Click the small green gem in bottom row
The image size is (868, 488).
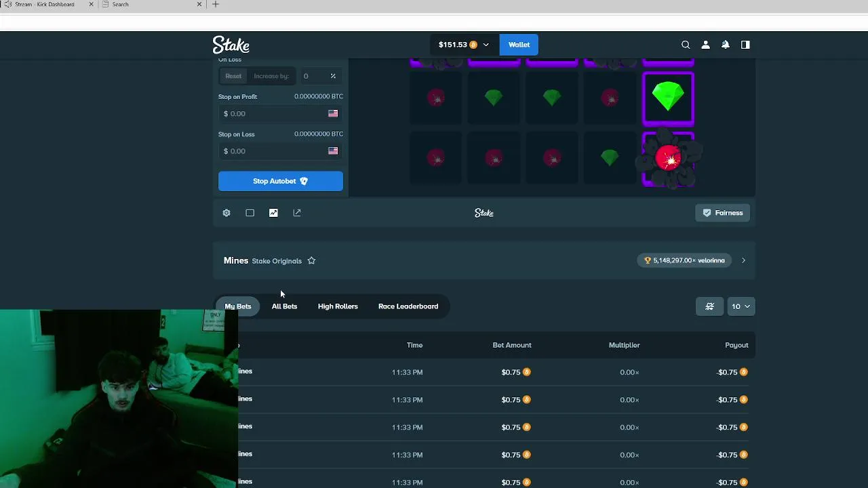click(x=610, y=158)
